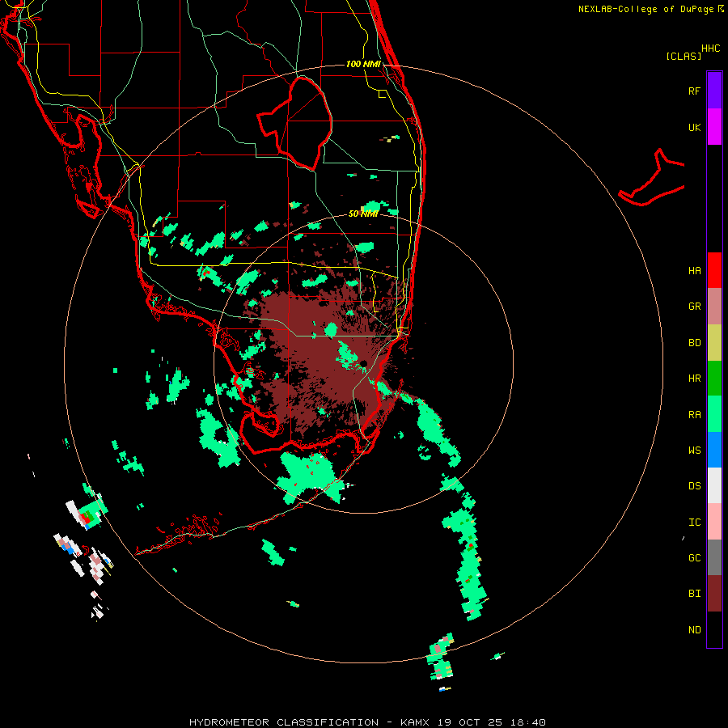Click the RF legend label

[x=694, y=91]
